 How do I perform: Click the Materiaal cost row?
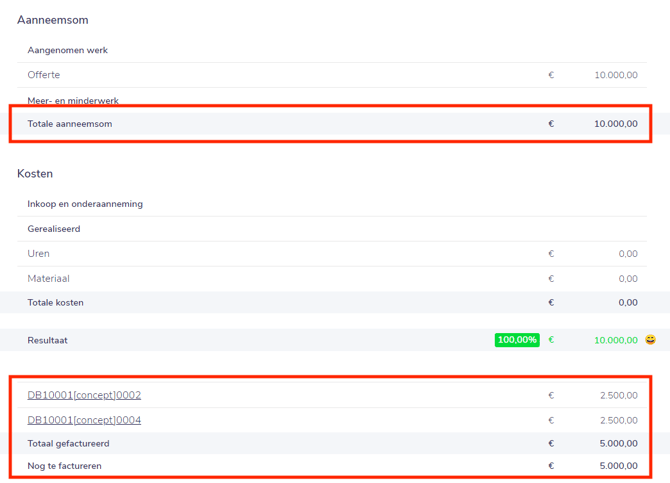coord(332,279)
